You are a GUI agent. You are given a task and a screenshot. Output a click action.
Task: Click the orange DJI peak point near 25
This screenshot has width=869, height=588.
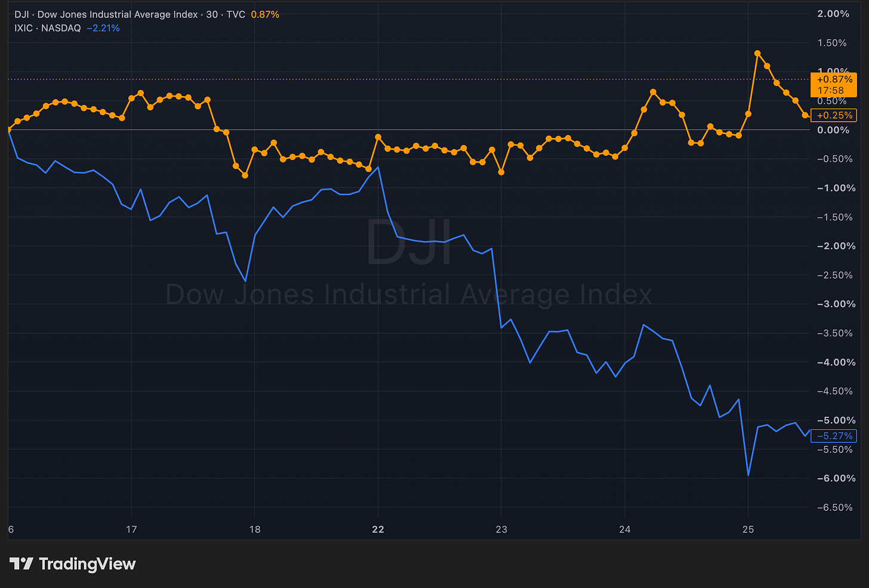tap(757, 53)
